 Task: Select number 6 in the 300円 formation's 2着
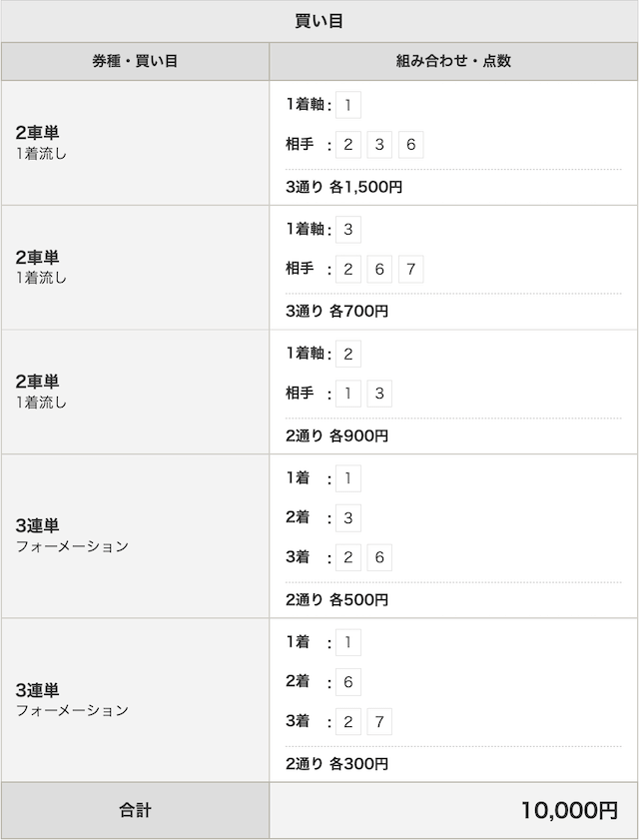[348, 682]
